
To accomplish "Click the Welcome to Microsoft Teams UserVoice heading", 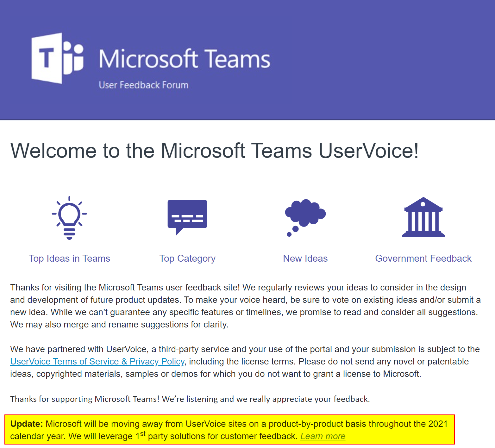I will click(x=214, y=151).
